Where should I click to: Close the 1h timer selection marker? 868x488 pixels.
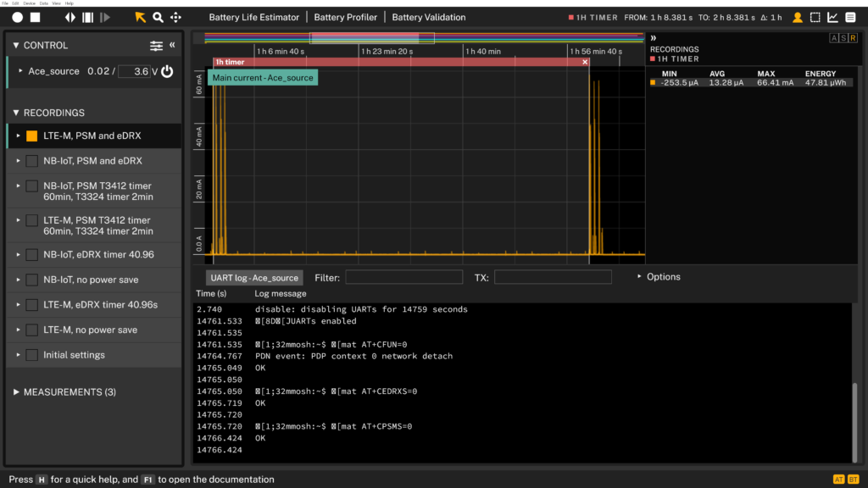tap(585, 62)
